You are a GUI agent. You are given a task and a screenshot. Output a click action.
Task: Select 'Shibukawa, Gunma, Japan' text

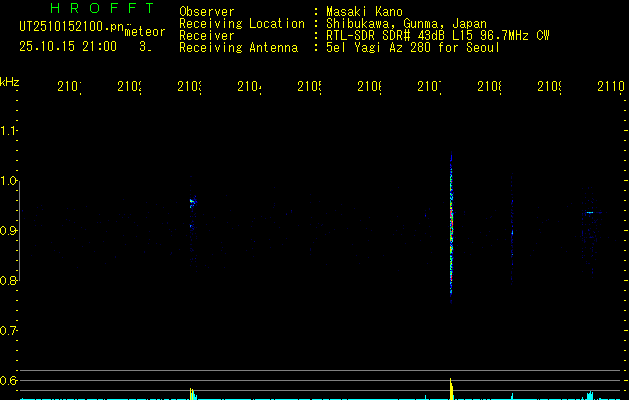(x=406, y=24)
